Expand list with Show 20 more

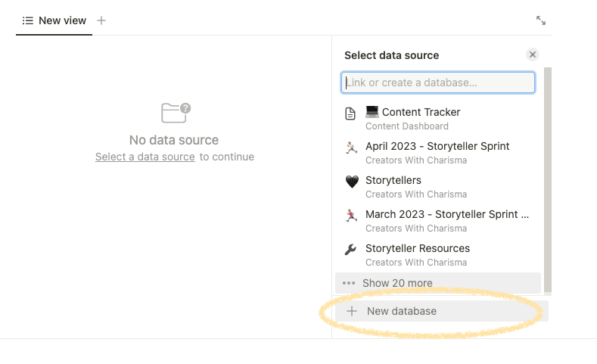[x=438, y=283]
